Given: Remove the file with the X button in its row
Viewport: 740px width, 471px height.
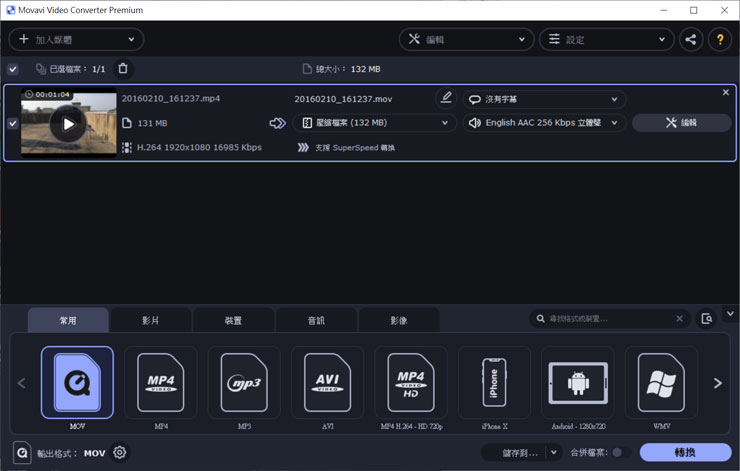Looking at the screenshot, I should pos(725,93).
